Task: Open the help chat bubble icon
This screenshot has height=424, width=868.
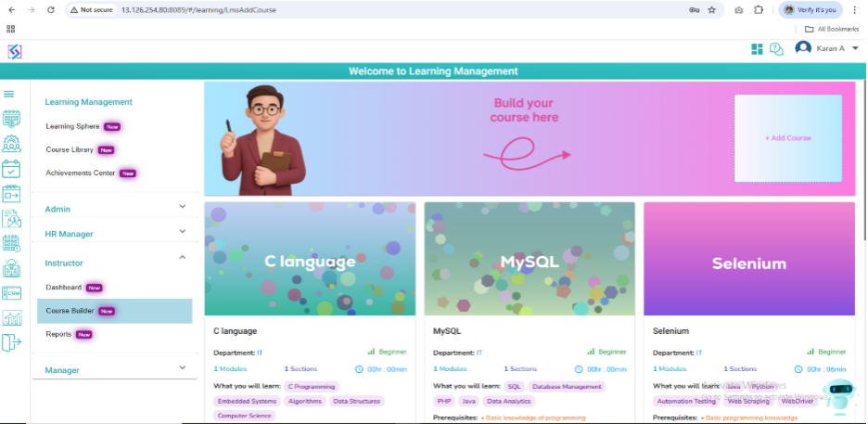Action: tap(777, 49)
